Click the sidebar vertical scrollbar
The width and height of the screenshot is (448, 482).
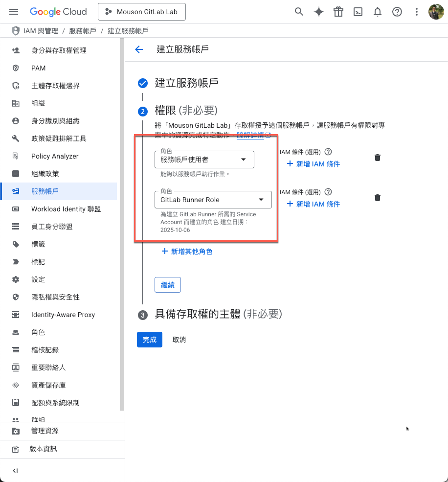122,225
